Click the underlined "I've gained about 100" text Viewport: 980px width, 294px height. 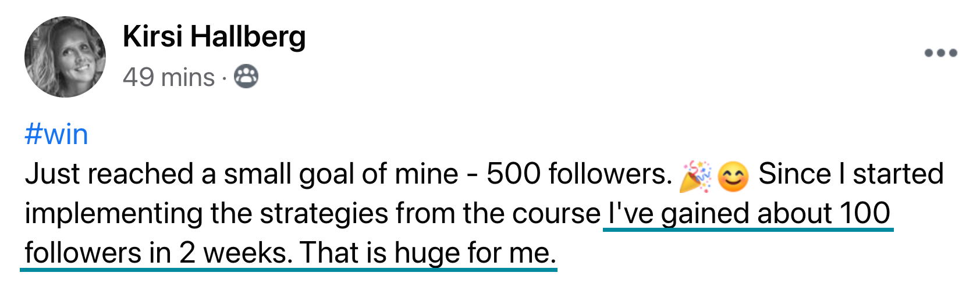(749, 213)
